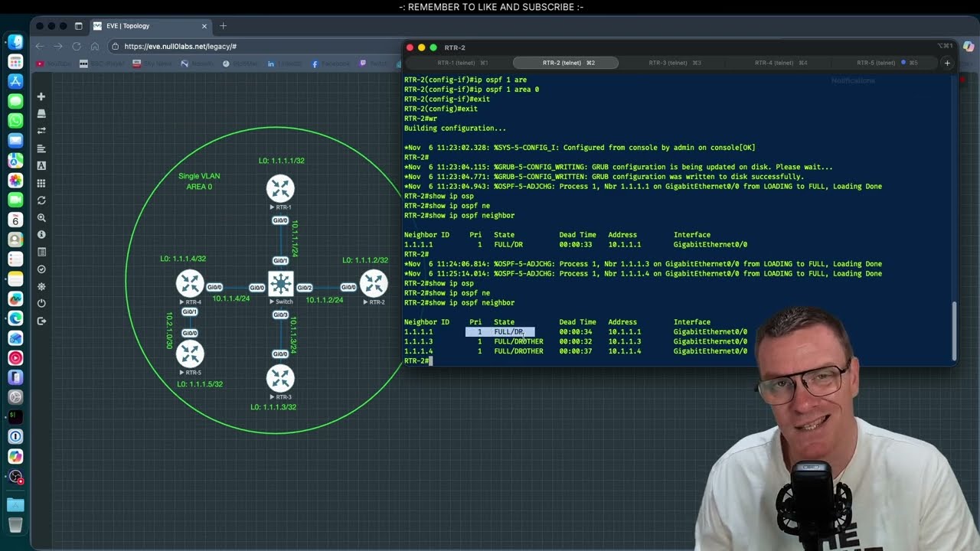This screenshot has height=551, width=980.
Task: Select the RTR-1 router node in topology
Action: [280, 188]
